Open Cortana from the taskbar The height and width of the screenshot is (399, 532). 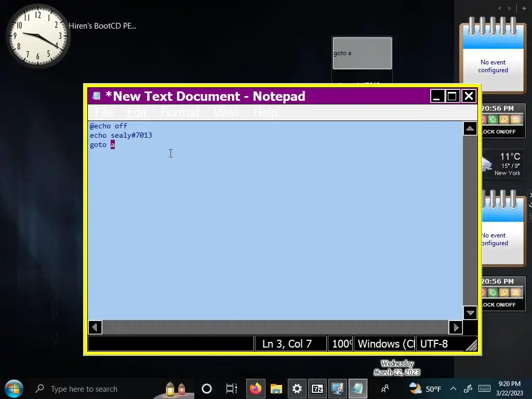[207, 389]
